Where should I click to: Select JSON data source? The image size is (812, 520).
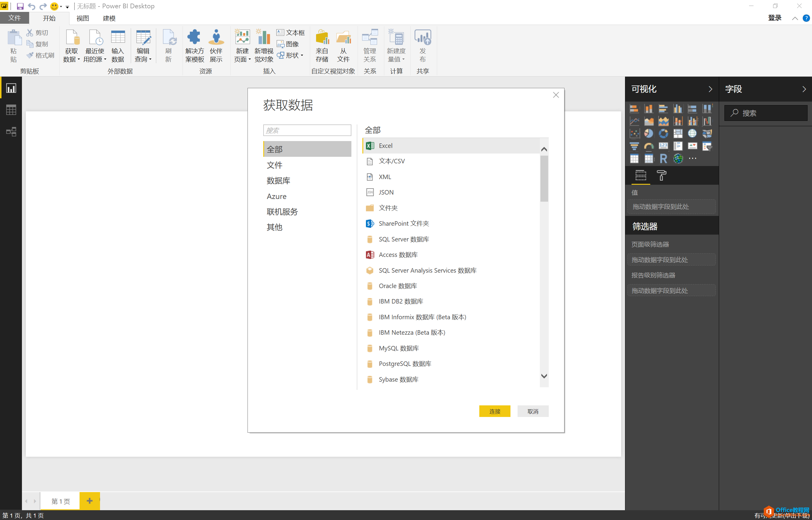[451, 192]
